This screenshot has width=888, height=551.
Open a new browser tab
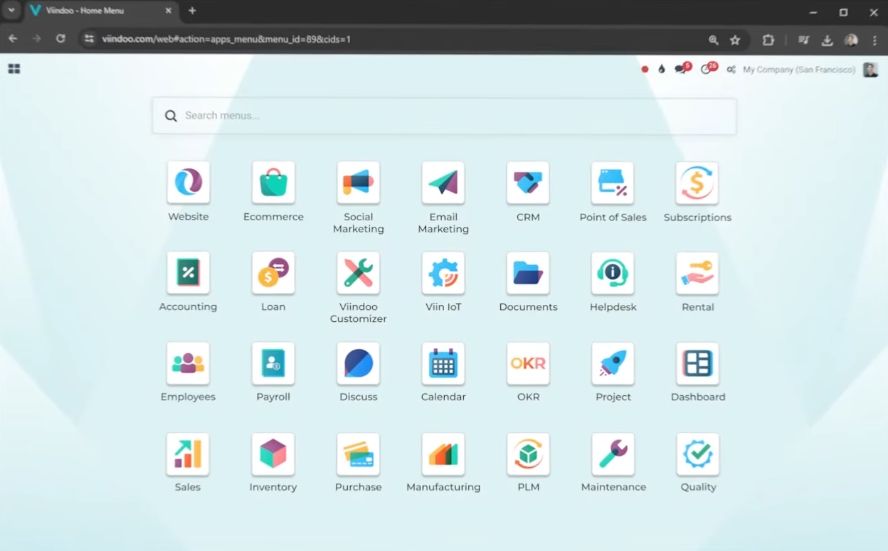(192, 11)
